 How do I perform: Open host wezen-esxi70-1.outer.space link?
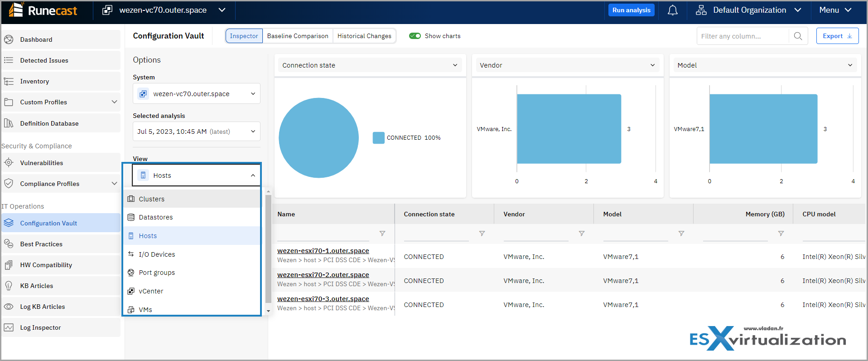point(323,251)
